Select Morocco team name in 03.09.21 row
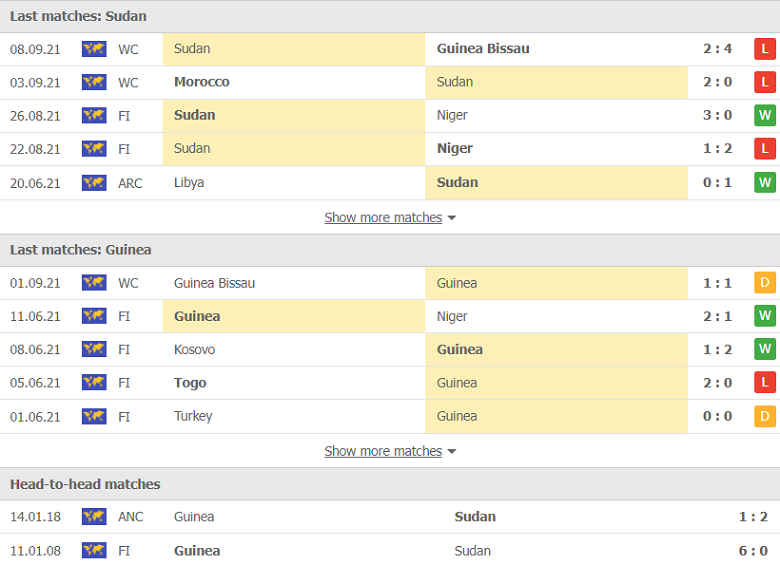 (202, 82)
